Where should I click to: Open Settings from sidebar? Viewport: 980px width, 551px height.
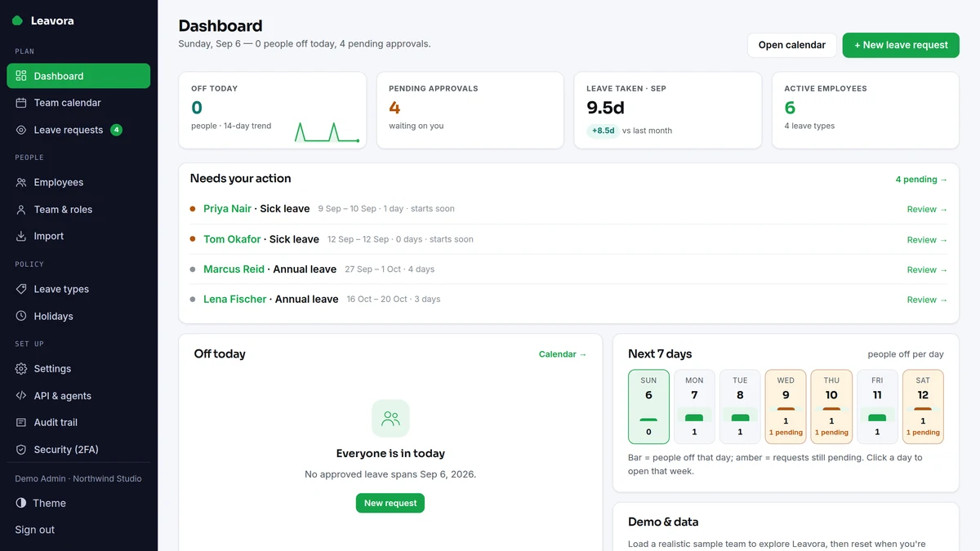[78, 369]
